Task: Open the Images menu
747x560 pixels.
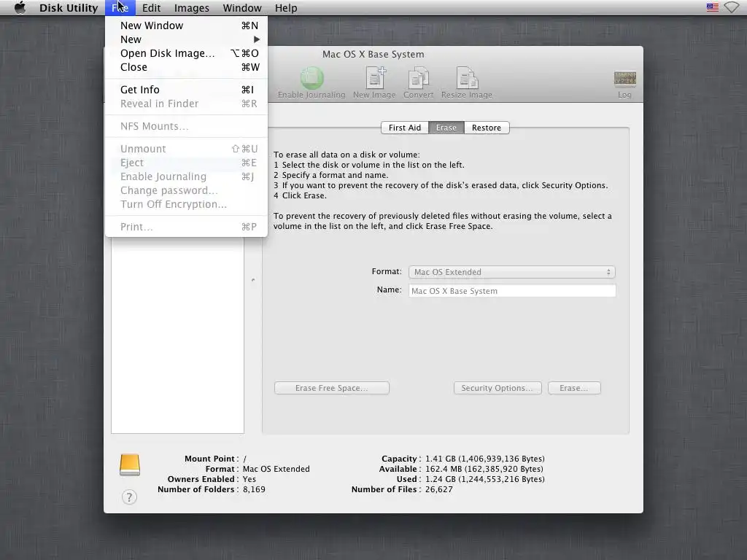Action: click(x=192, y=7)
